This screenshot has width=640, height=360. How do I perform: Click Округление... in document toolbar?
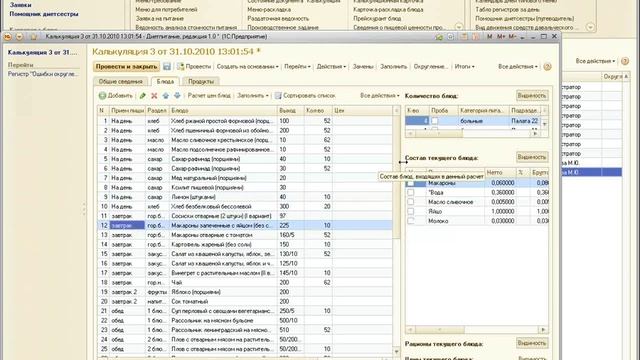pyautogui.click(x=431, y=67)
